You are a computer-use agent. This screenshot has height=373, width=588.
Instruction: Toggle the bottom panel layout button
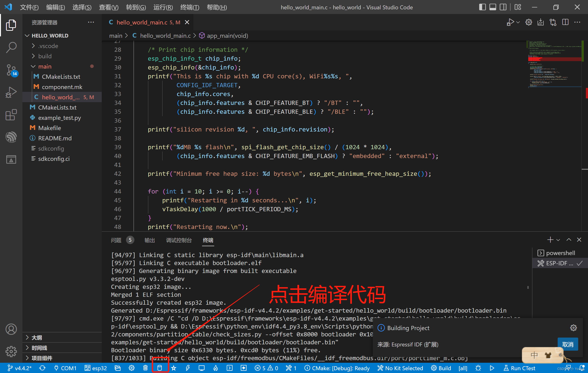[493, 7]
